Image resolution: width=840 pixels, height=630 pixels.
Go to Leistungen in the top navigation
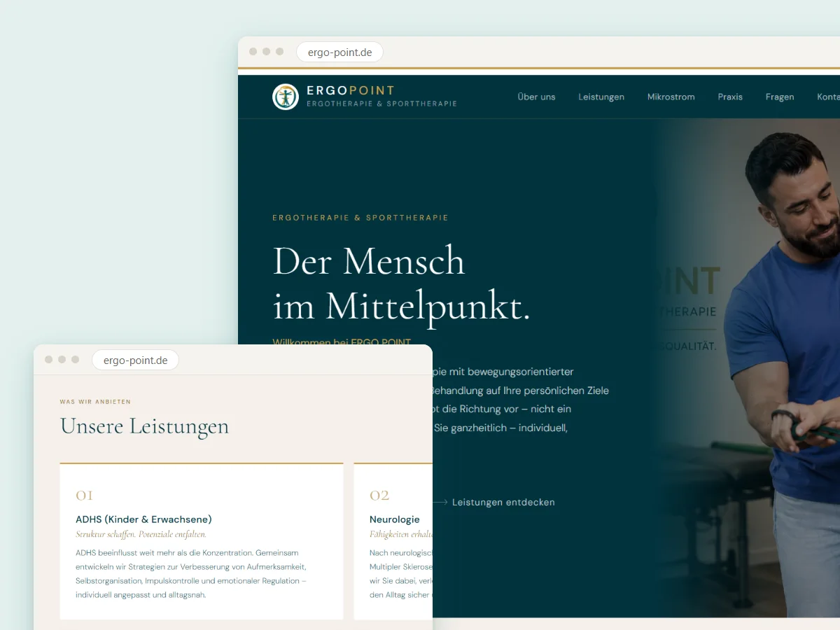[x=601, y=97]
